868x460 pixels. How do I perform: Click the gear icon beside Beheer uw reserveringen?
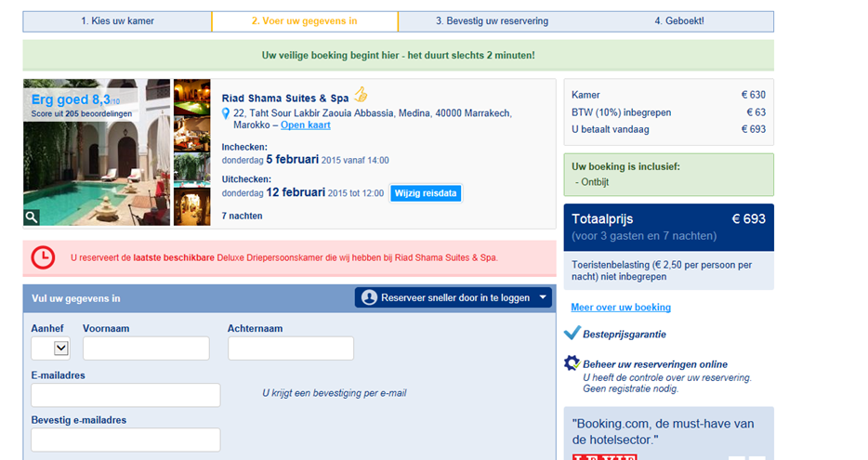pyautogui.click(x=572, y=363)
